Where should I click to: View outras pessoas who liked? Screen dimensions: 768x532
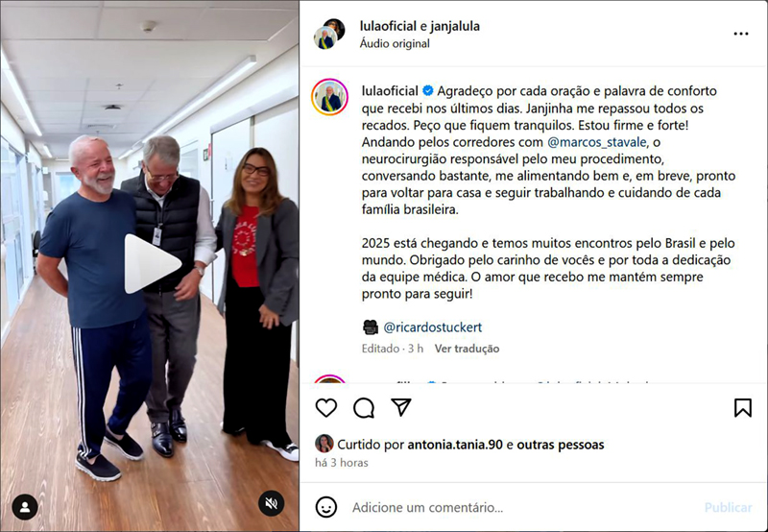click(x=561, y=445)
